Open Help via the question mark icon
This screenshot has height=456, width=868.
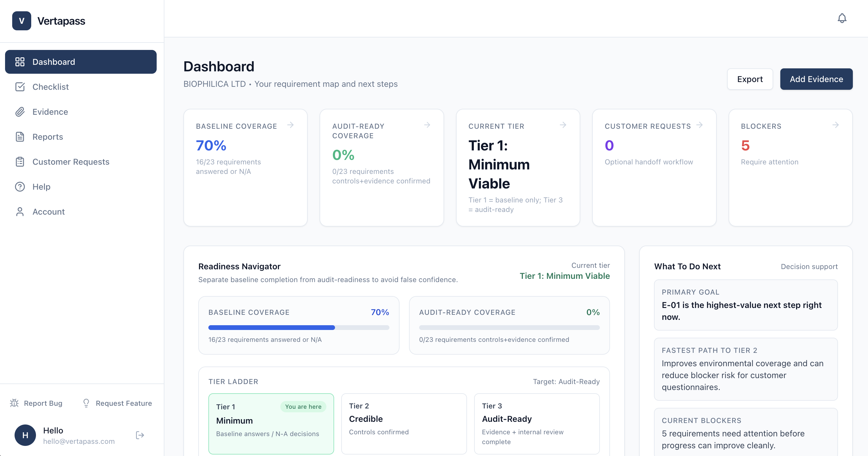20,186
